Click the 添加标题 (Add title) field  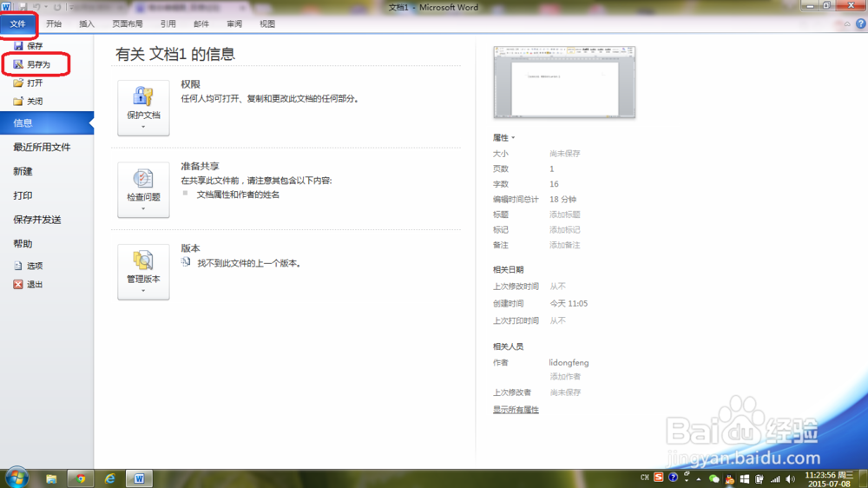coord(565,214)
